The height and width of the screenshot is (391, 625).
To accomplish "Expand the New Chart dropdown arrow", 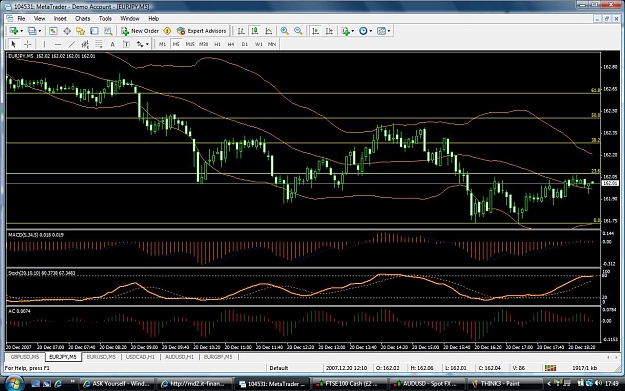I will (x=21, y=31).
